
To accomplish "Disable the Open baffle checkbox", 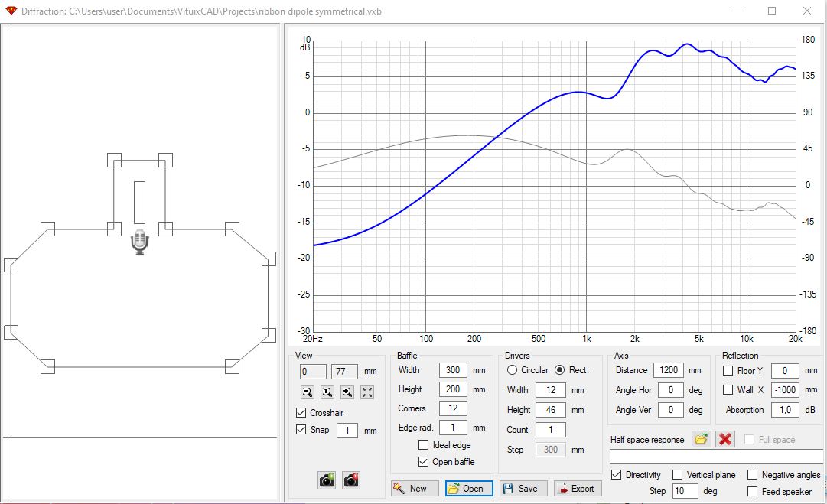I will pos(423,461).
